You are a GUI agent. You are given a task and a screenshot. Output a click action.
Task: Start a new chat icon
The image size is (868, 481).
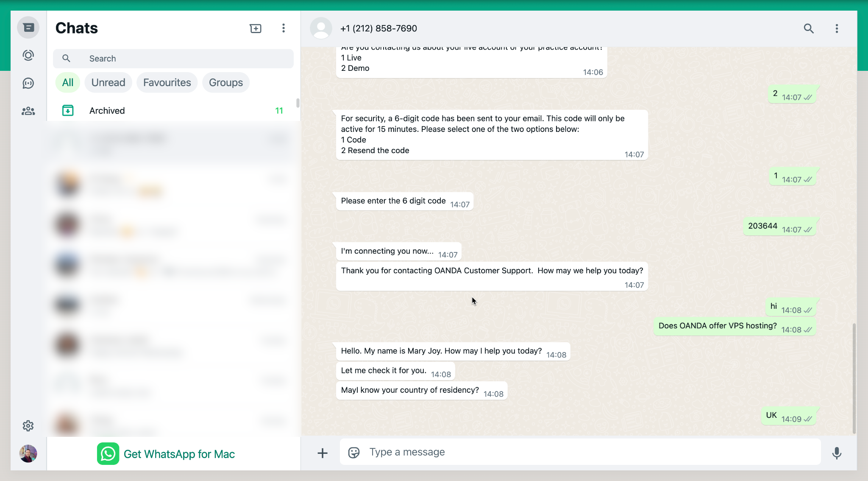[x=256, y=28]
